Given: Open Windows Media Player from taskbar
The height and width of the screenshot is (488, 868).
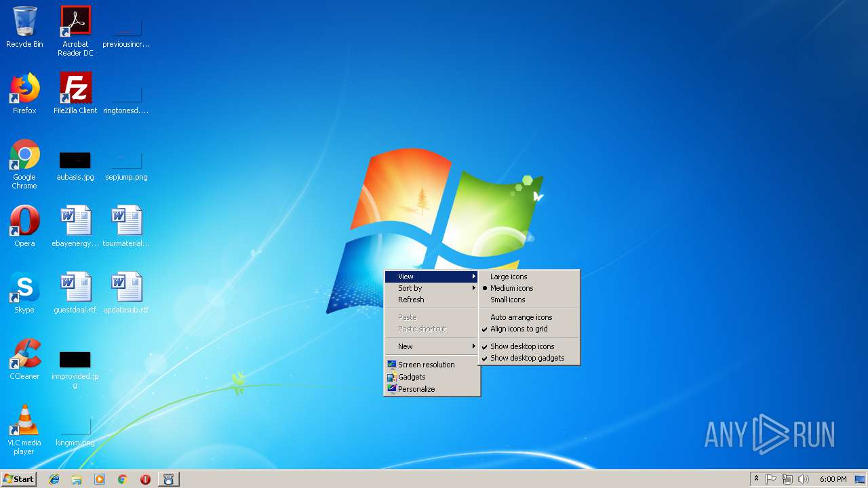Looking at the screenshot, I should pyautogui.click(x=100, y=479).
